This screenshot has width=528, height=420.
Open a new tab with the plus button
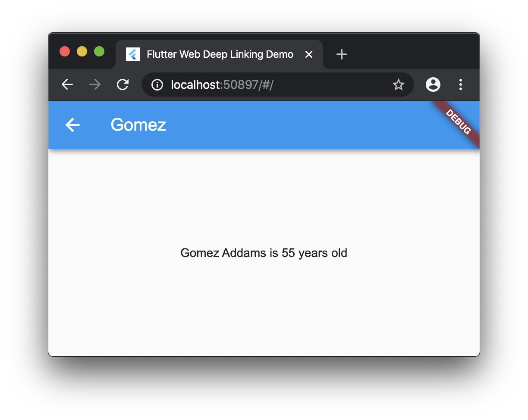pyautogui.click(x=342, y=54)
